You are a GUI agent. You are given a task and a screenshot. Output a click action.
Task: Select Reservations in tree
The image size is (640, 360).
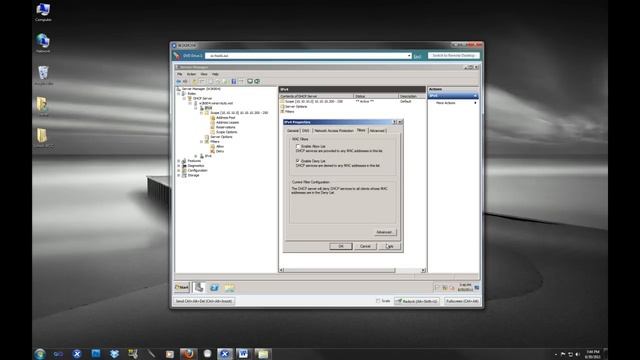click(225, 127)
